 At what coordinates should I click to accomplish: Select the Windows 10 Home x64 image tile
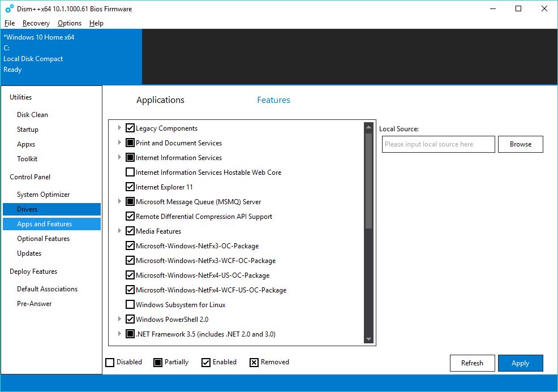[71, 57]
